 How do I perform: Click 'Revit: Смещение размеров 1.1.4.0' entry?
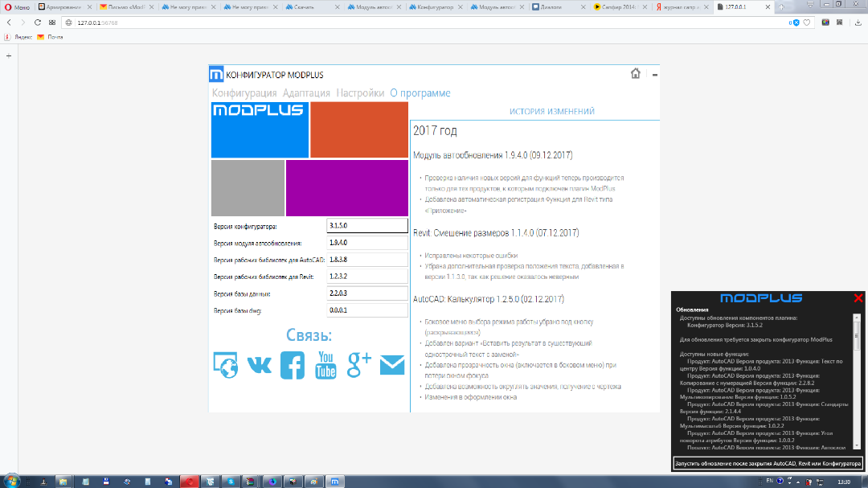(496, 232)
